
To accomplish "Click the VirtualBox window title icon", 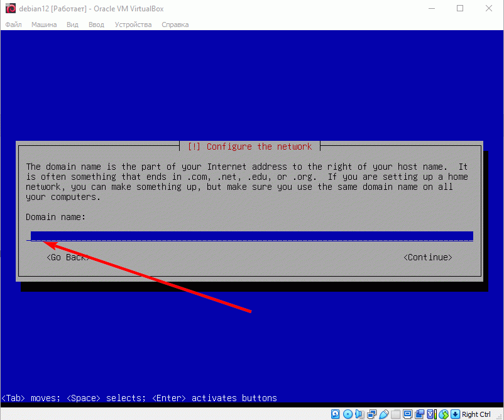I will tap(11, 8).
